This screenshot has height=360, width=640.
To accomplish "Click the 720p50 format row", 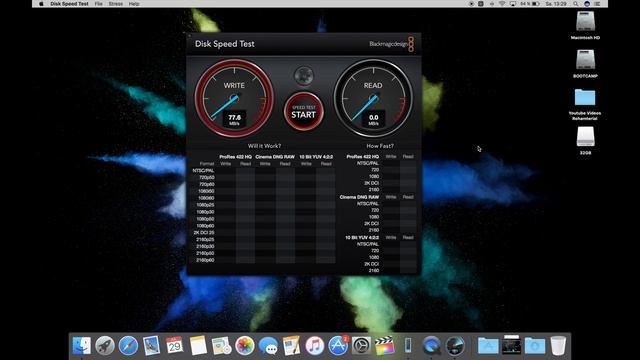I will point(207,178).
